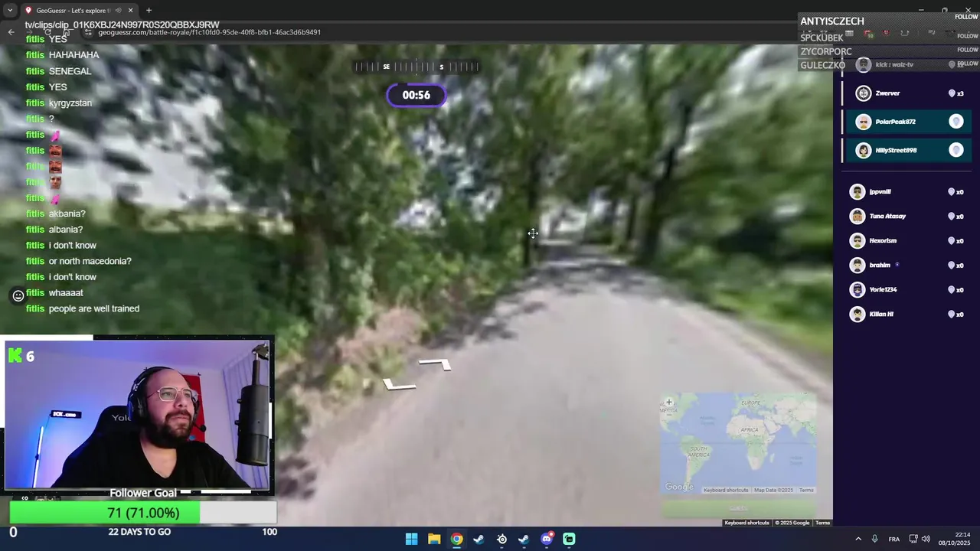The width and height of the screenshot is (980, 551).
Task: Zoom in on the guess mini-map
Action: pos(668,402)
